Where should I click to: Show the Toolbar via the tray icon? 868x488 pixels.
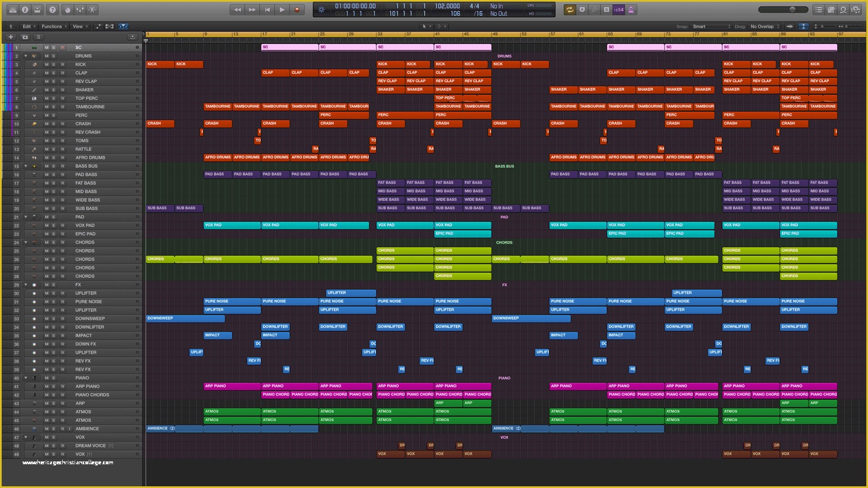pos(37,10)
